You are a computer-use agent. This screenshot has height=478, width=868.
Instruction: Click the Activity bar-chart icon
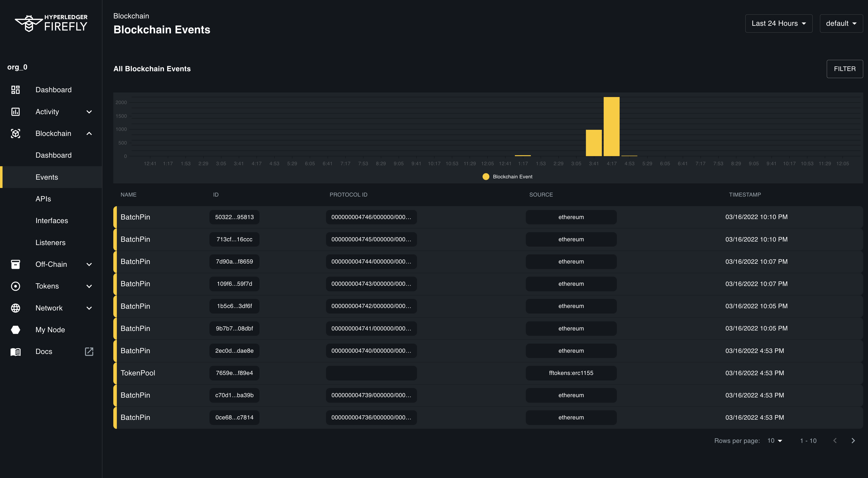tap(15, 111)
